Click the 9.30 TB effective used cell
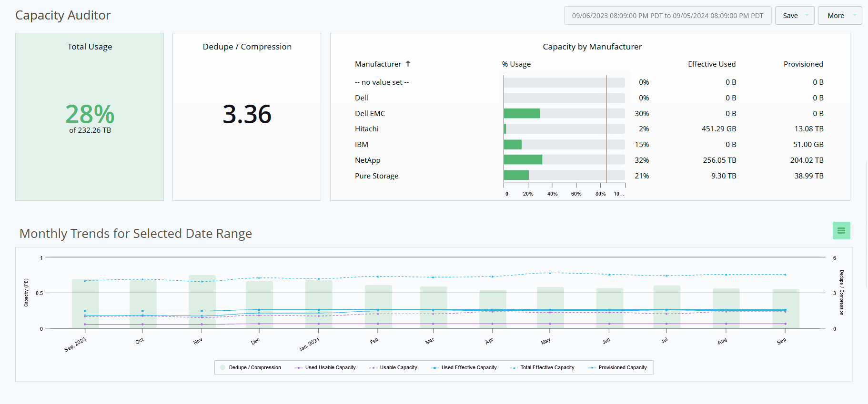 pyautogui.click(x=724, y=176)
